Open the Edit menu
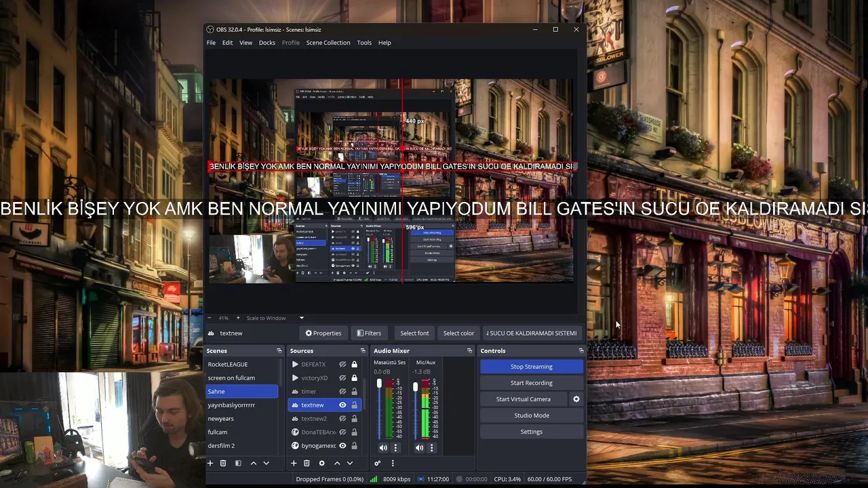This screenshot has height=488, width=868. pos(227,43)
